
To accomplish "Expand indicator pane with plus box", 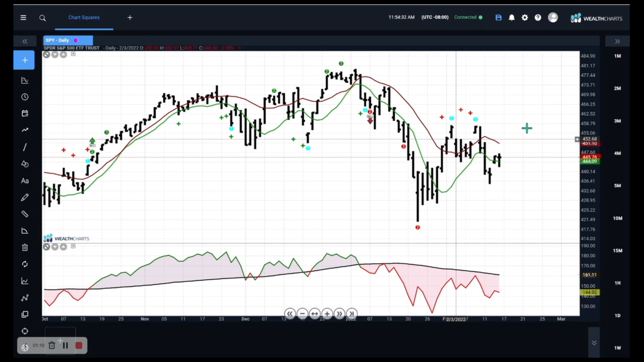I will point(73,246).
